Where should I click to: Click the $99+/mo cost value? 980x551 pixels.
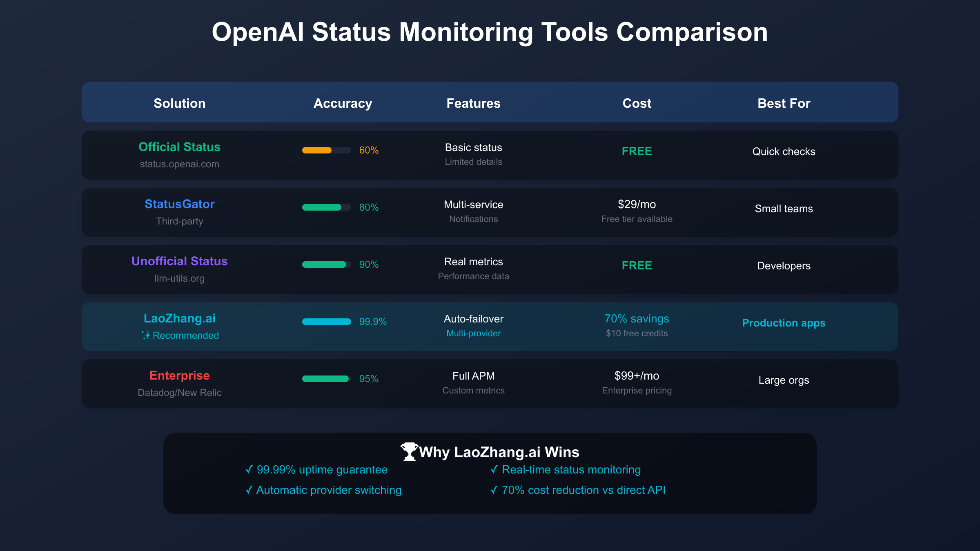(637, 376)
